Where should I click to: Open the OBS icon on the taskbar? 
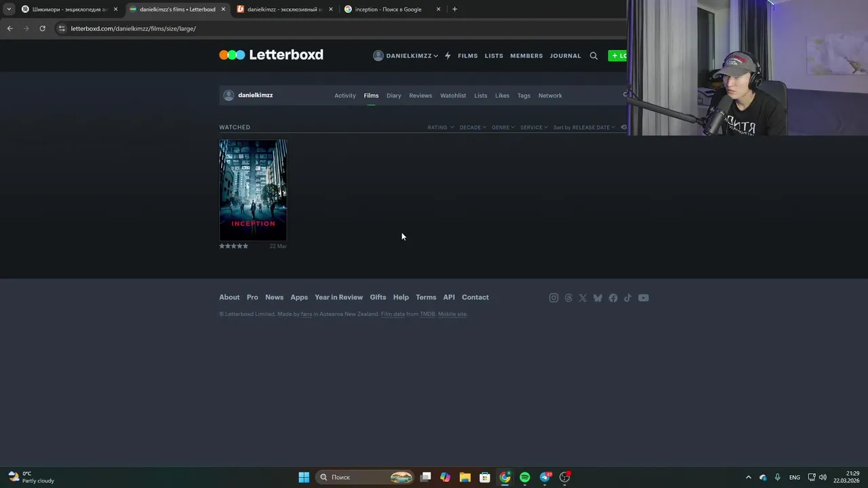click(565, 477)
